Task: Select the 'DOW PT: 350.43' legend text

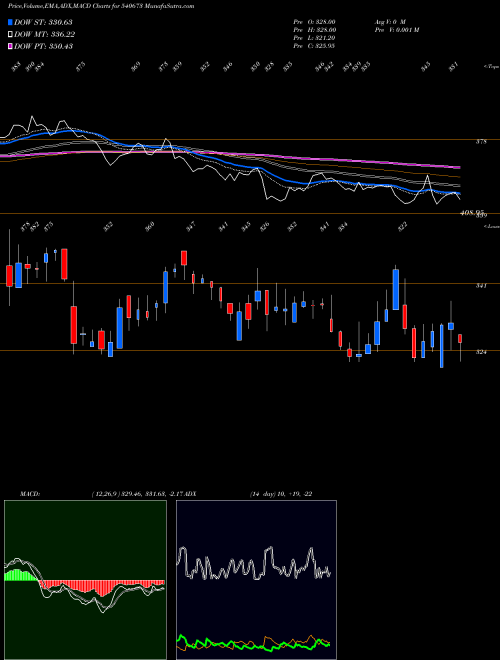Action: [x=43, y=46]
